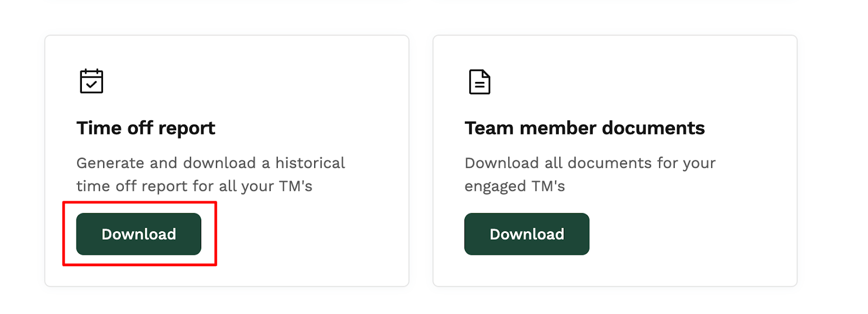Click the "engaged TM's" text line
Viewport: 868px width, 314px height.
pyautogui.click(x=514, y=186)
